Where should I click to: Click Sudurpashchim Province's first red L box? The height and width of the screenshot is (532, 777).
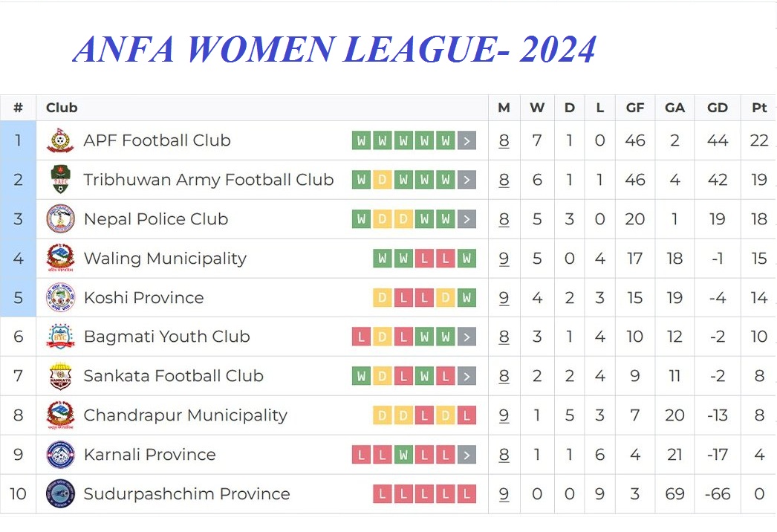point(382,494)
